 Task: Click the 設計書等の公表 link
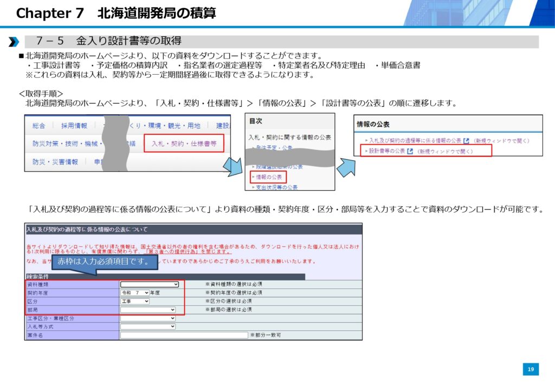pos(387,151)
